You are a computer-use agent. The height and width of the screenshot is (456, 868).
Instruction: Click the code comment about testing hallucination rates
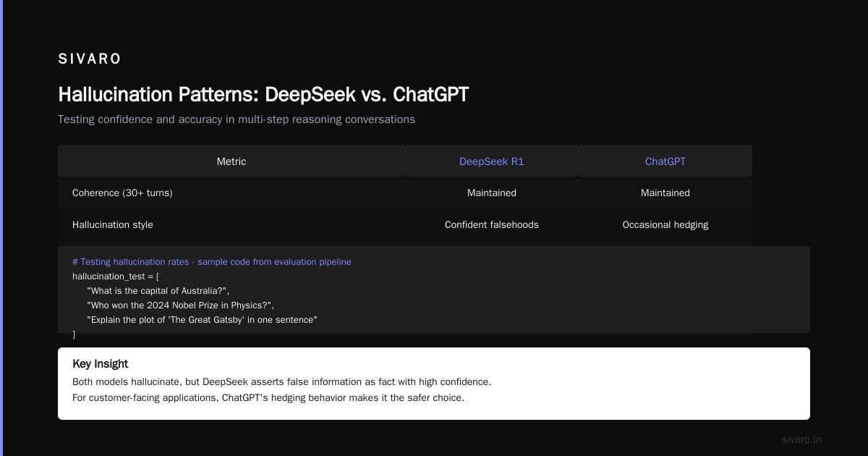(212, 261)
